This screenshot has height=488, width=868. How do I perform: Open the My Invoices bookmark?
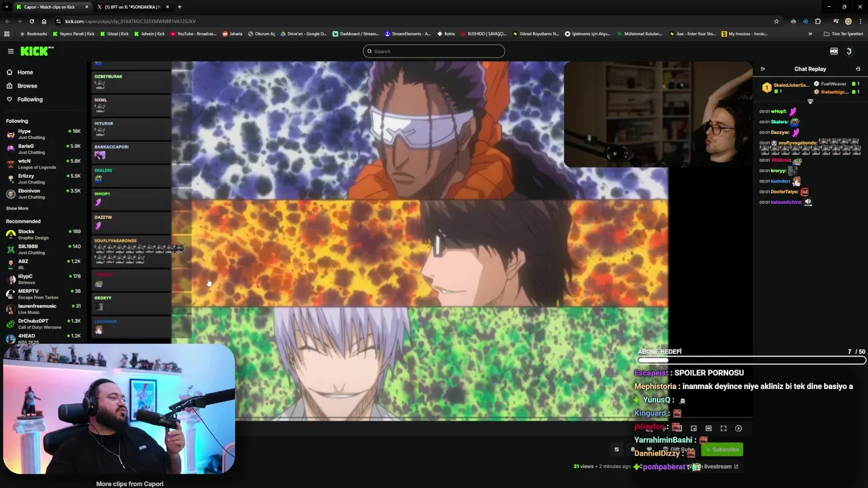point(745,33)
